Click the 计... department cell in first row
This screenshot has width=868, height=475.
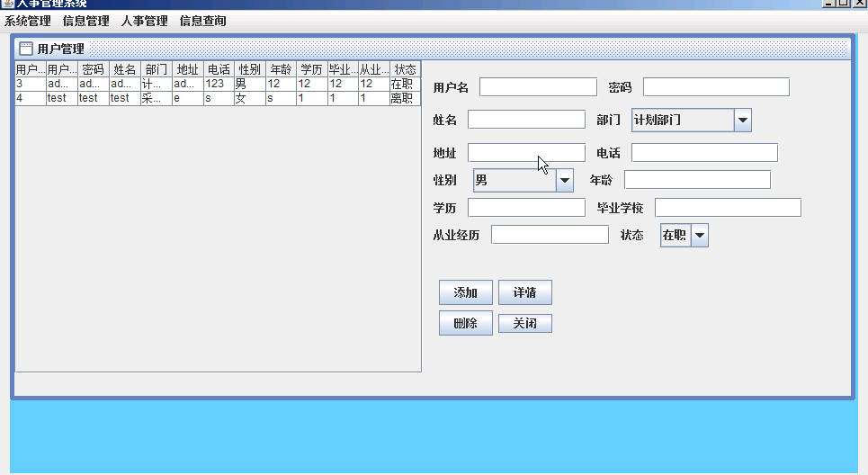[157, 84]
